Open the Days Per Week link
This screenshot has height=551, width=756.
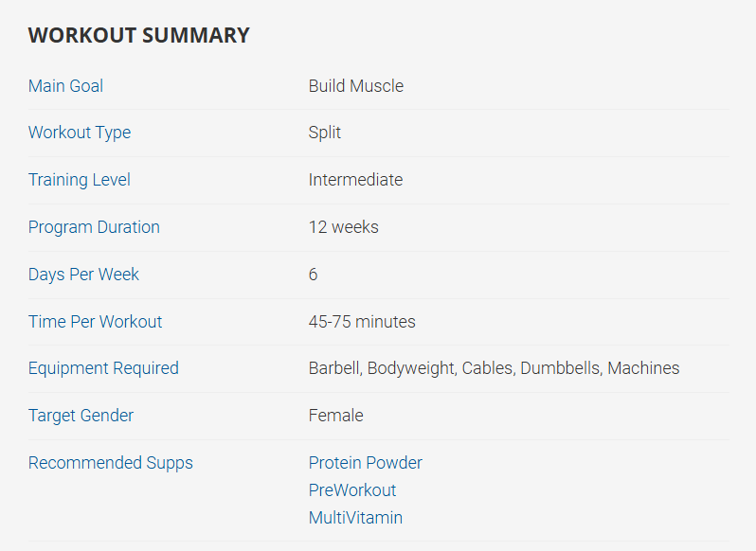click(x=83, y=275)
